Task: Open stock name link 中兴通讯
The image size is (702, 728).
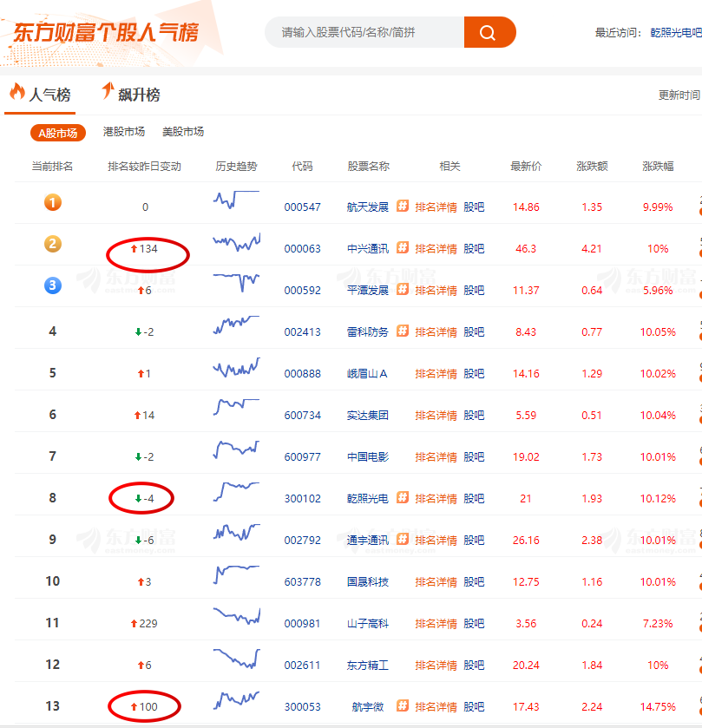Action: (368, 249)
